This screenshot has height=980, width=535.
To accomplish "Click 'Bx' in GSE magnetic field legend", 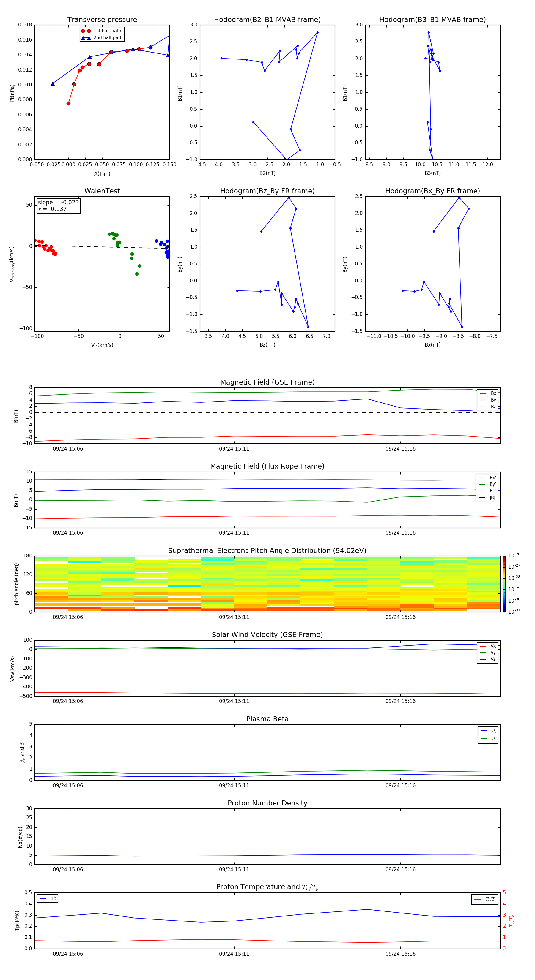I will coord(488,393).
